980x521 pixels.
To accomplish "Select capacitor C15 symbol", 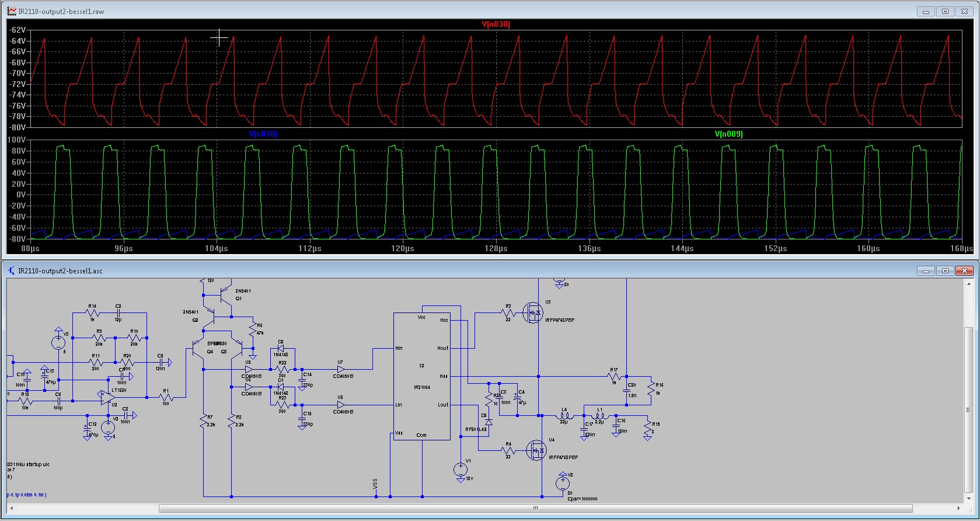I will 302,419.
